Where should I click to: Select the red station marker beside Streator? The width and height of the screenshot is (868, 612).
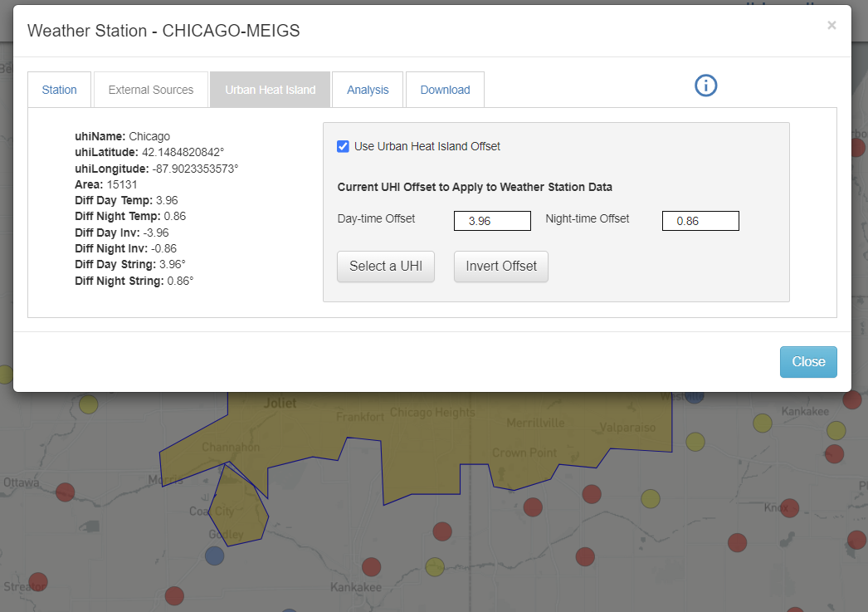[38, 581]
